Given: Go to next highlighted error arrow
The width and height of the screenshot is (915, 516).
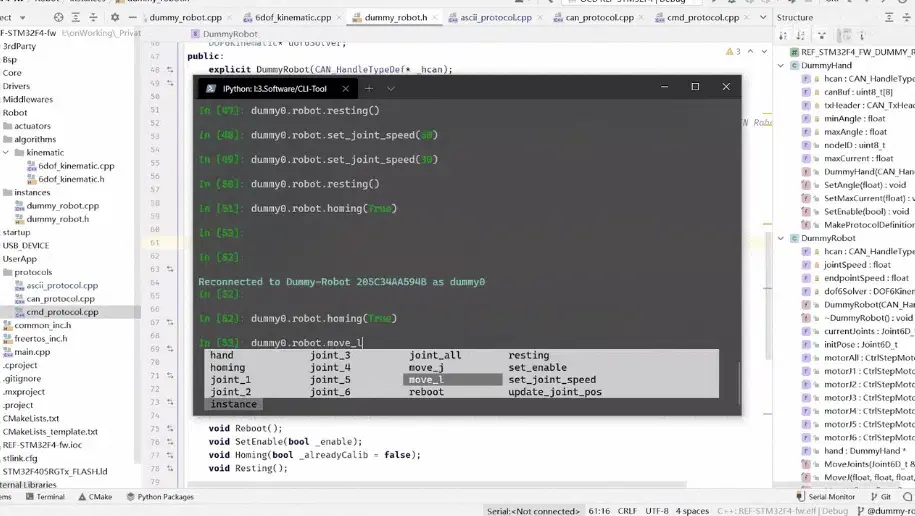Looking at the screenshot, I should [x=764, y=52].
